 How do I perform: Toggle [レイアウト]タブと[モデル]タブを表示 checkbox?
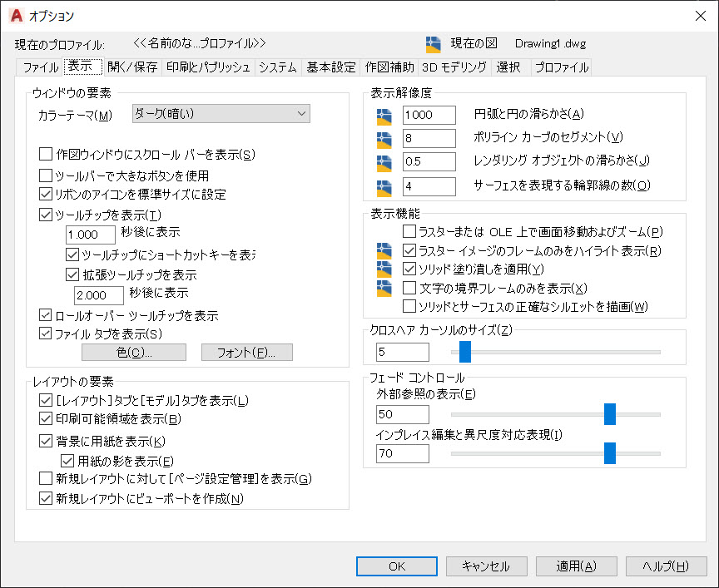(46, 400)
